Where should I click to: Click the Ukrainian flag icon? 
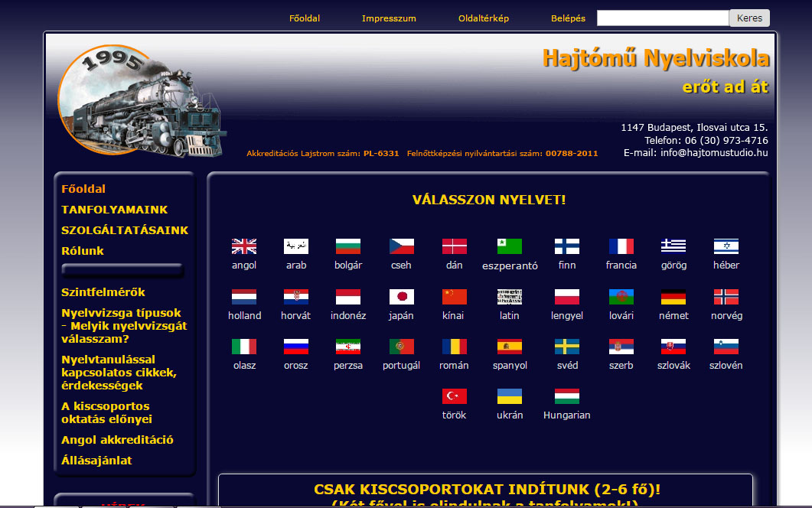click(510, 396)
